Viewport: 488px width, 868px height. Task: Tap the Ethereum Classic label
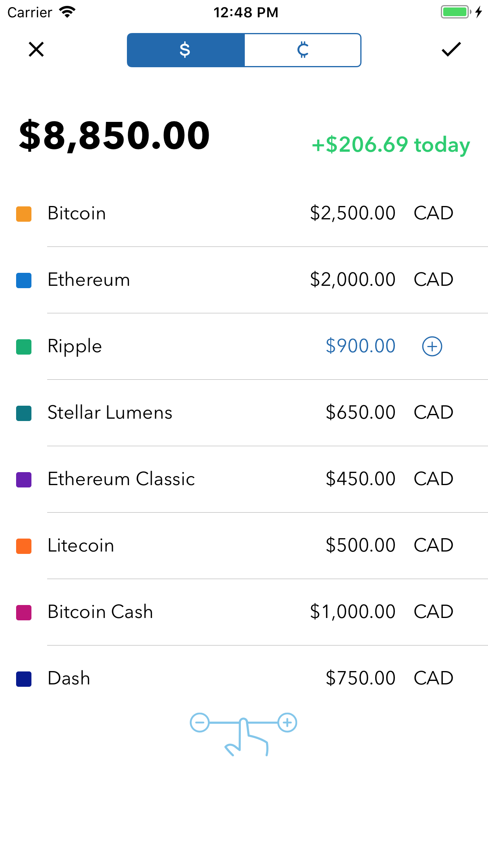[121, 479]
